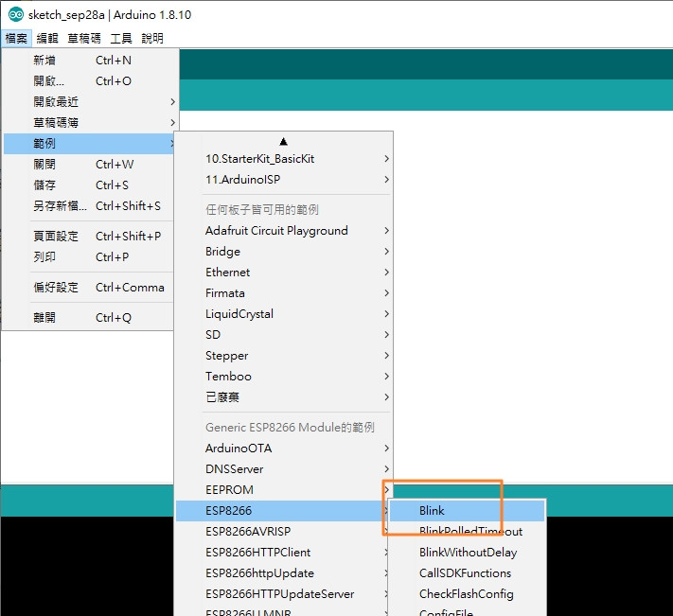Choose 開啟... (Ctrl+O) menu entry

pos(89,81)
